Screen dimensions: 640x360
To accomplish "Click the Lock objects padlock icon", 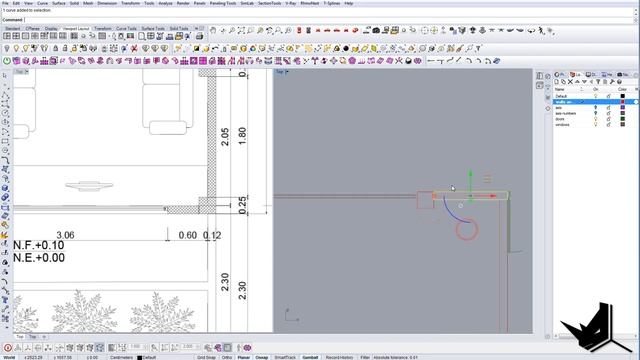I will [56, 49].
